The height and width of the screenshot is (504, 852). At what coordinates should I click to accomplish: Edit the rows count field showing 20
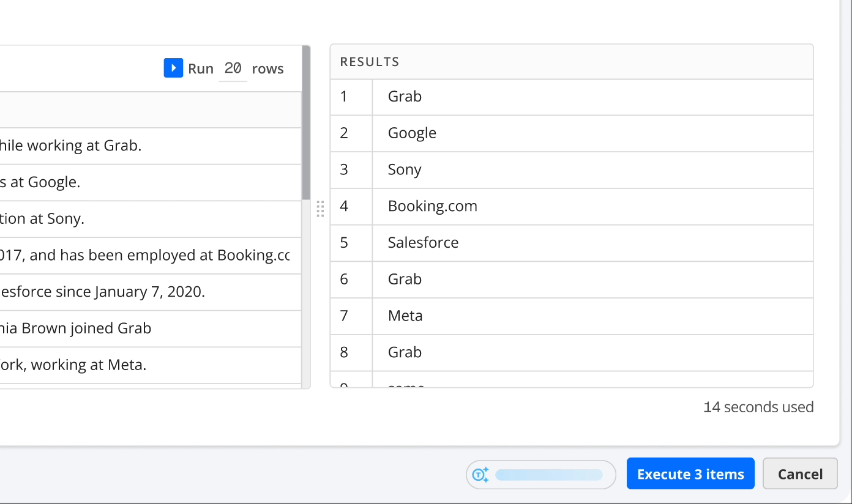233,69
